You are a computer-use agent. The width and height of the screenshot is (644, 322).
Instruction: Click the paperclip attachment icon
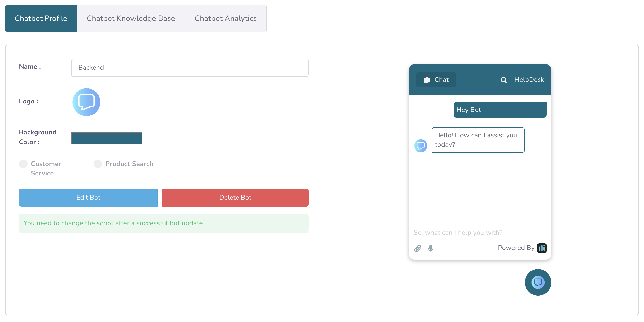[x=417, y=248]
